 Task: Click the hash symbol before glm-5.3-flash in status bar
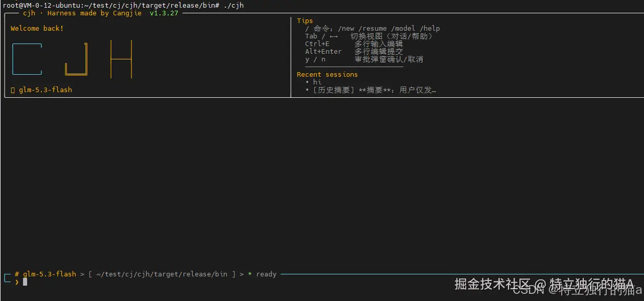[17, 274]
